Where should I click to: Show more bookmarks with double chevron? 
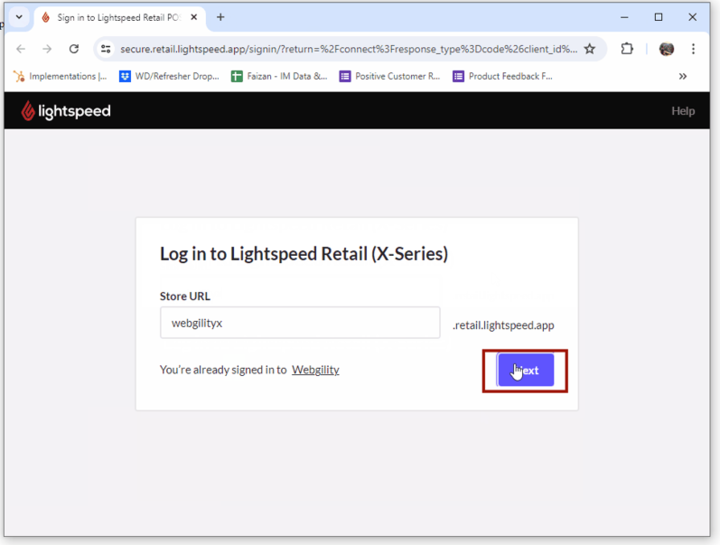(x=683, y=76)
